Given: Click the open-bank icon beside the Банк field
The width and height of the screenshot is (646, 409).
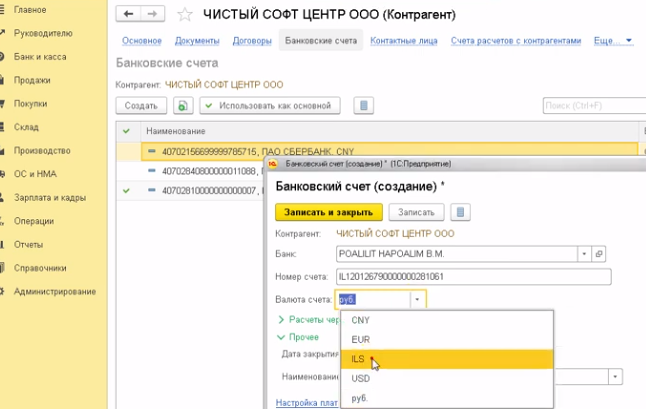Looking at the screenshot, I should click(600, 254).
